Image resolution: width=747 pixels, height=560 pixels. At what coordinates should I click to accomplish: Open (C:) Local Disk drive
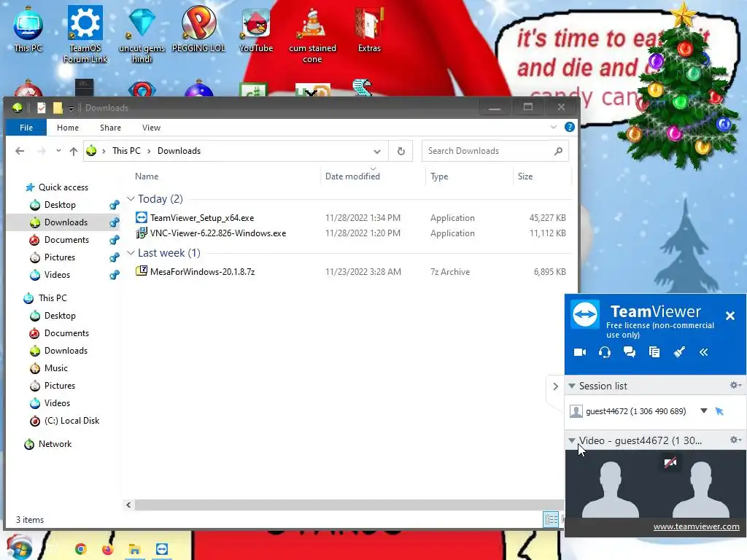tap(71, 421)
